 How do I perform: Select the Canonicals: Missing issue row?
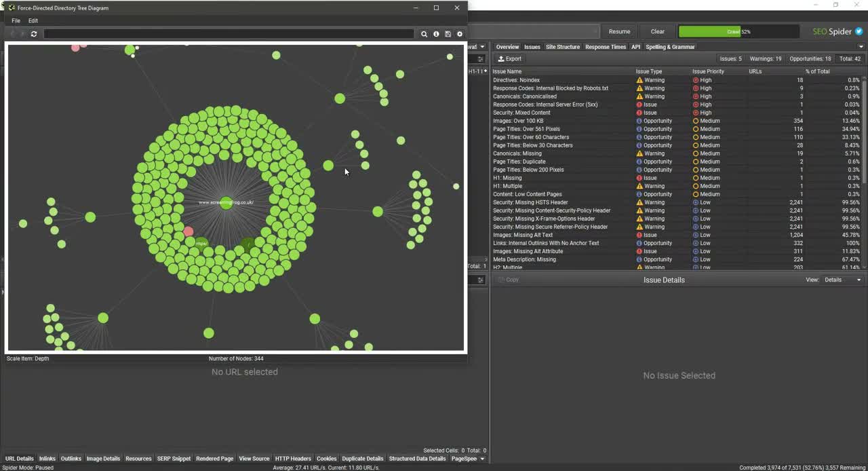[677, 153]
